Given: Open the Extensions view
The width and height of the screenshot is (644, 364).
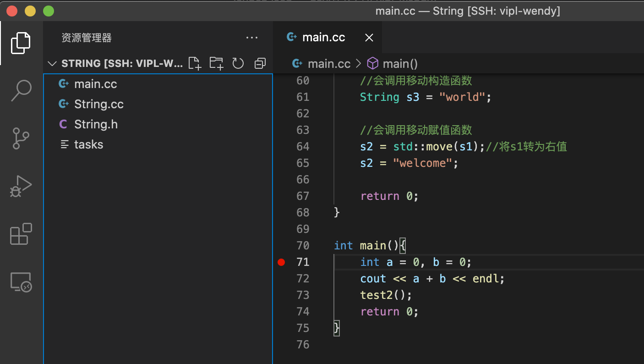Looking at the screenshot, I should 21,234.
